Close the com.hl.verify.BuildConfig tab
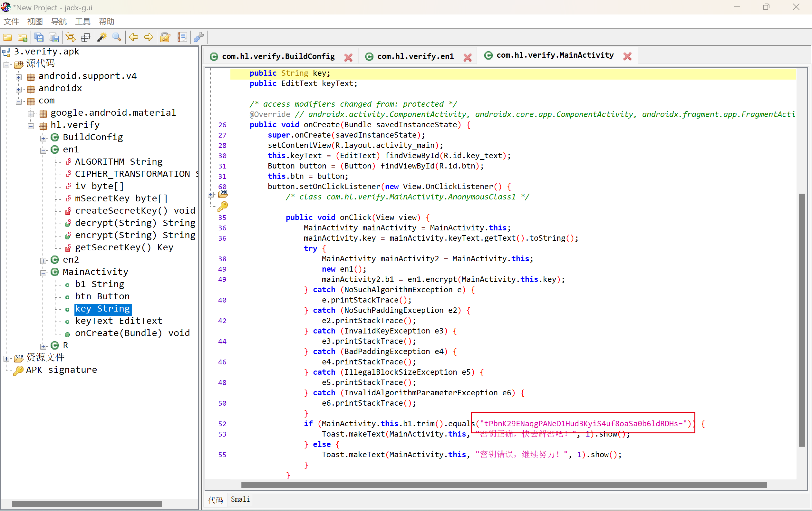 (x=348, y=57)
